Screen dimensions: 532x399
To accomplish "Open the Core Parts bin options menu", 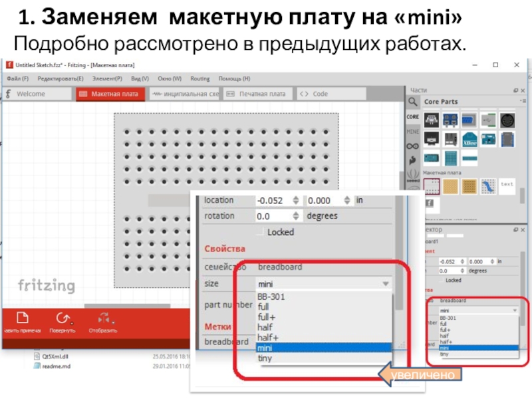I will [522, 101].
